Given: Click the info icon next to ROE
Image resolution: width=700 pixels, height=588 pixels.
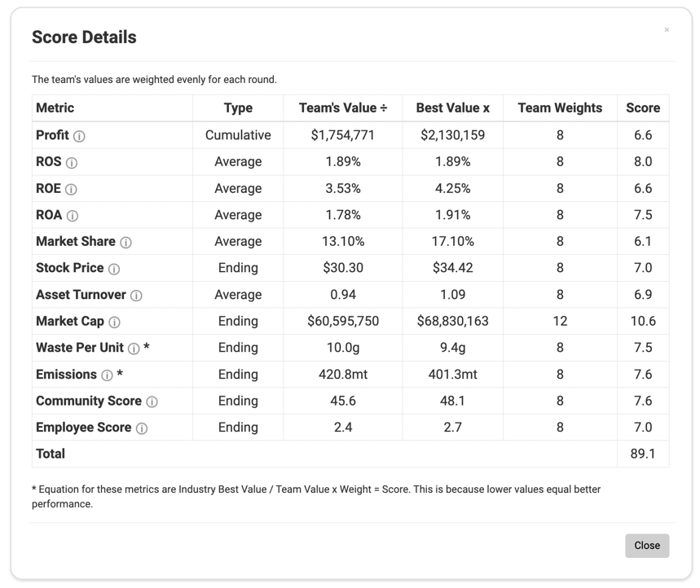Looking at the screenshot, I should (x=71, y=189).
